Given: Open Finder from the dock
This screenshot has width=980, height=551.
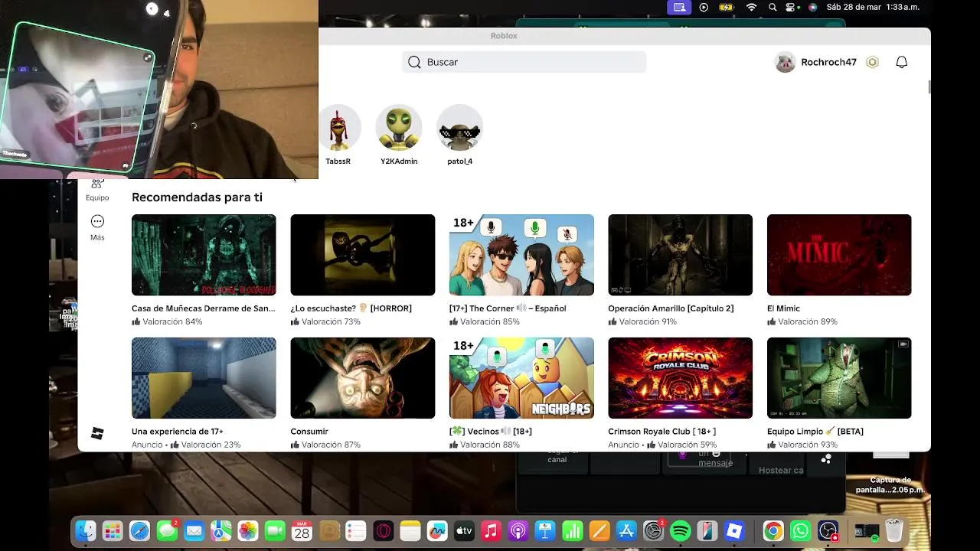Looking at the screenshot, I should 86,531.
